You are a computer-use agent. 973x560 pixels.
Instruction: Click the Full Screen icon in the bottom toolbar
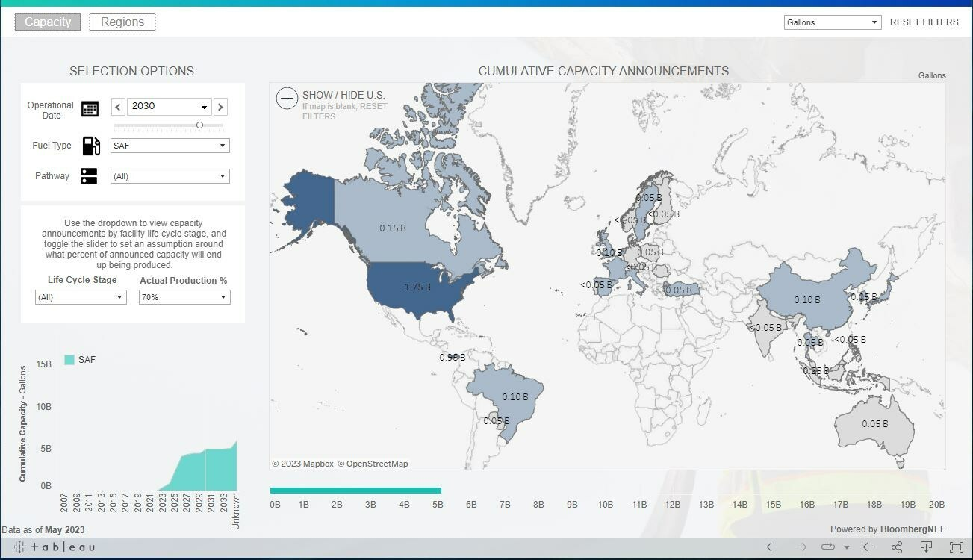[957, 547]
